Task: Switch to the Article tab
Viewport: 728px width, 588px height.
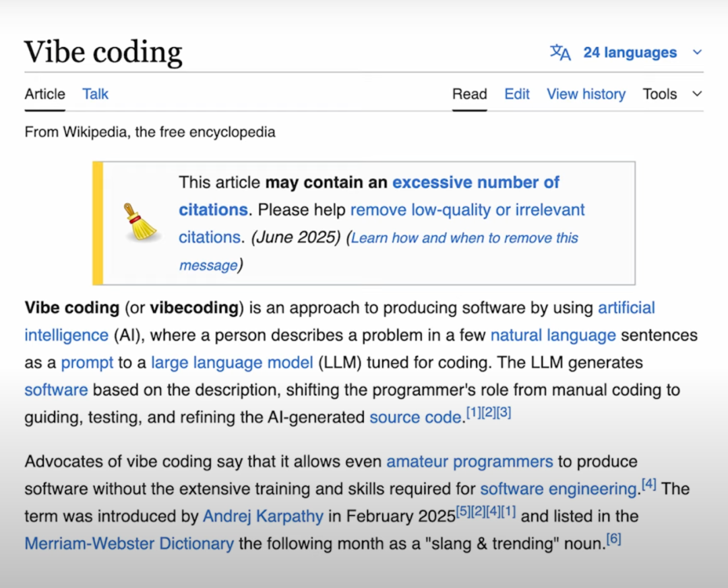Action: (45, 94)
